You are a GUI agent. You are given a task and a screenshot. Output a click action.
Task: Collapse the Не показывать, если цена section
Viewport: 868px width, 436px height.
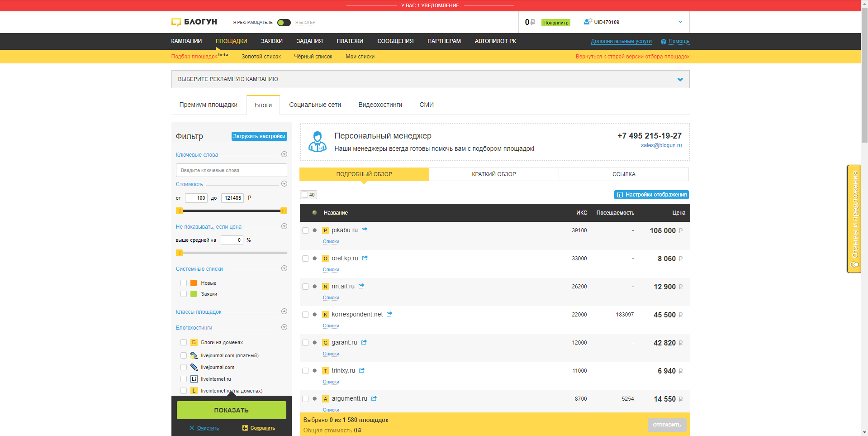pos(284,226)
